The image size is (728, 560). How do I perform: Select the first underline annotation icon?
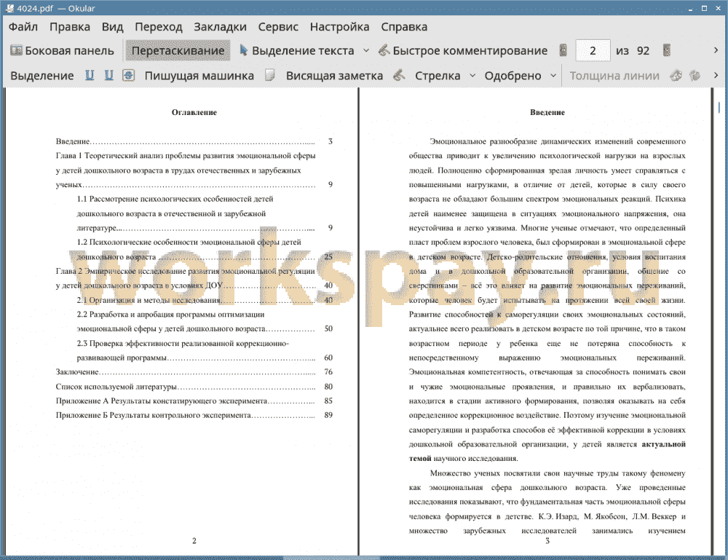(x=90, y=75)
